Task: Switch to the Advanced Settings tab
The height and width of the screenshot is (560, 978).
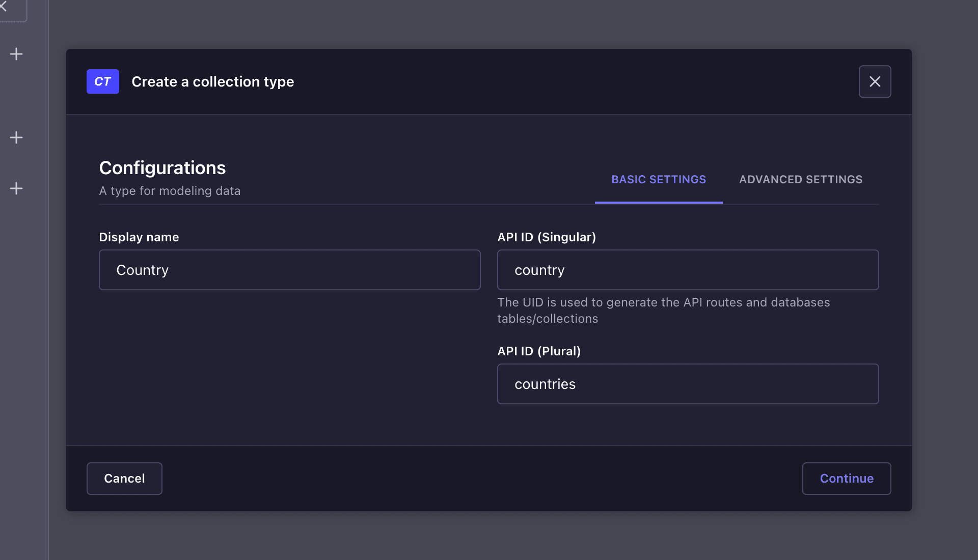Action: (800, 180)
